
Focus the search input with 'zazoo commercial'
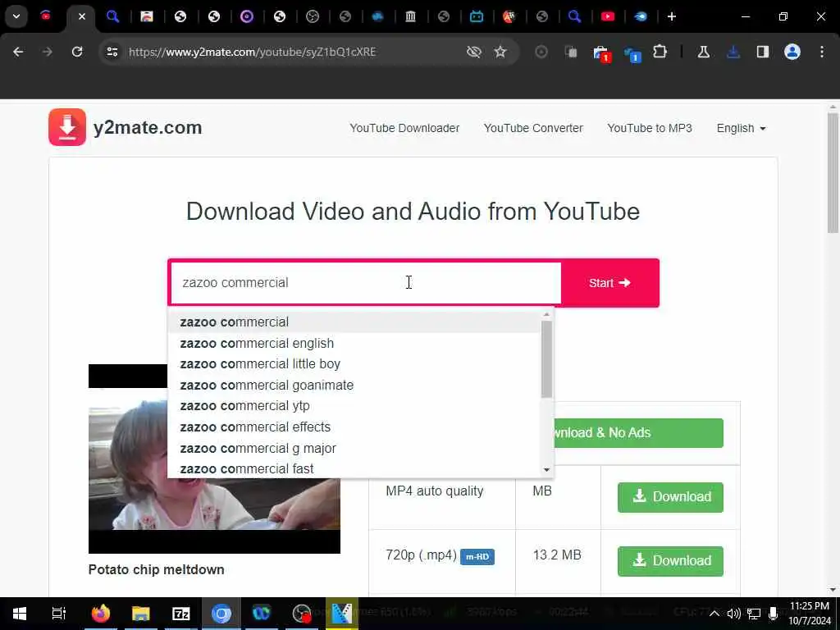pos(365,283)
